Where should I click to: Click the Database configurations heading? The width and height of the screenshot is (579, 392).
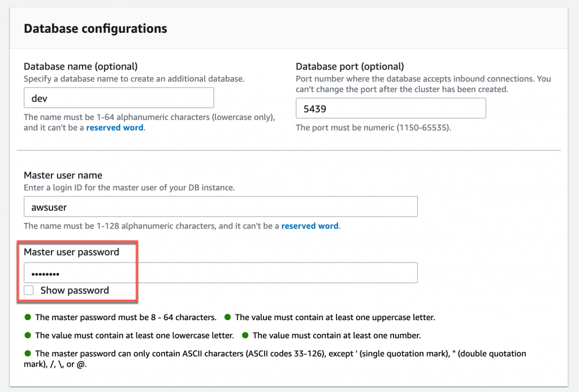pyautogui.click(x=96, y=28)
